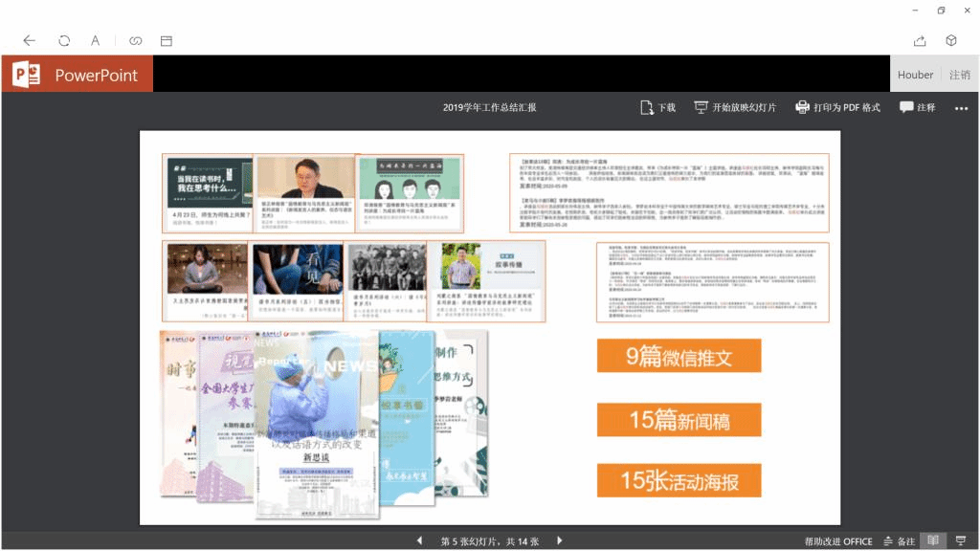Open the comments (注释) pane
The width and height of the screenshot is (980, 551).
coord(917,108)
